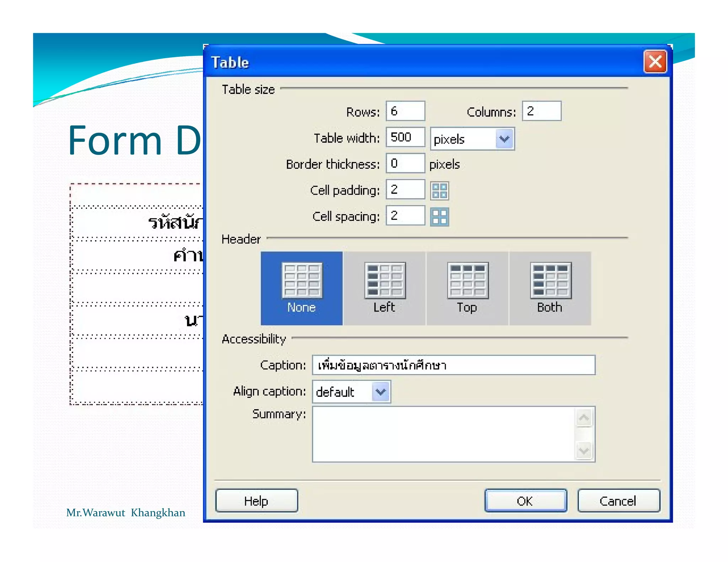
Task: Click the Cell padding icon
Action: 440,191
